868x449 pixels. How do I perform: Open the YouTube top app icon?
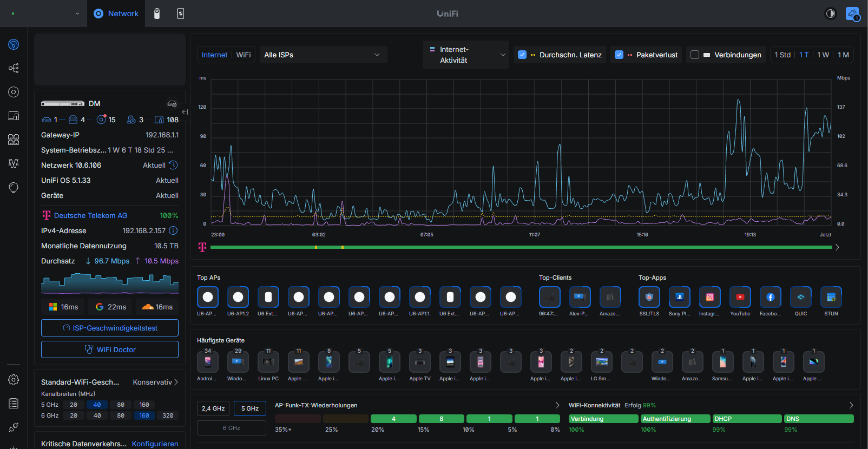click(x=740, y=297)
